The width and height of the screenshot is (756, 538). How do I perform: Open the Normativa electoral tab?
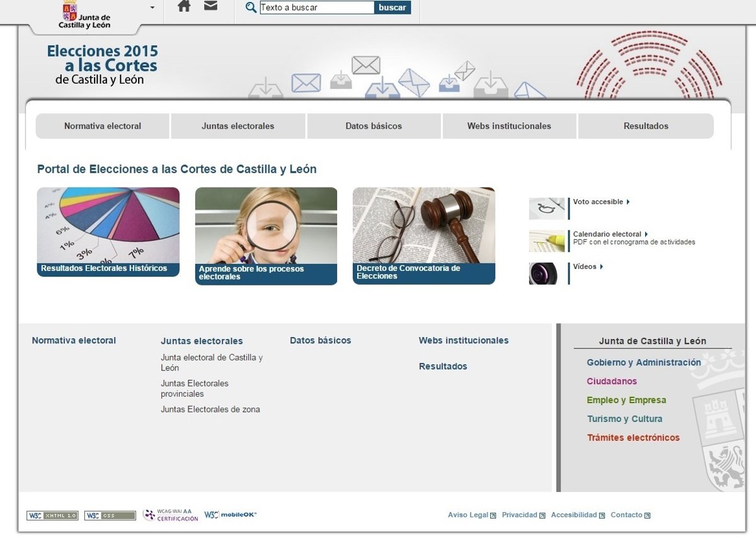click(103, 126)
